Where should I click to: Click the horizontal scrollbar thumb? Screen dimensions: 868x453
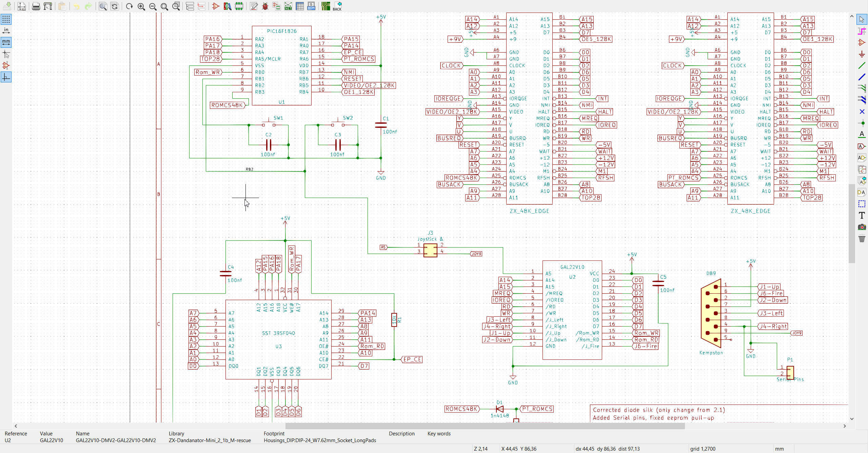click(x=485, y=426)
